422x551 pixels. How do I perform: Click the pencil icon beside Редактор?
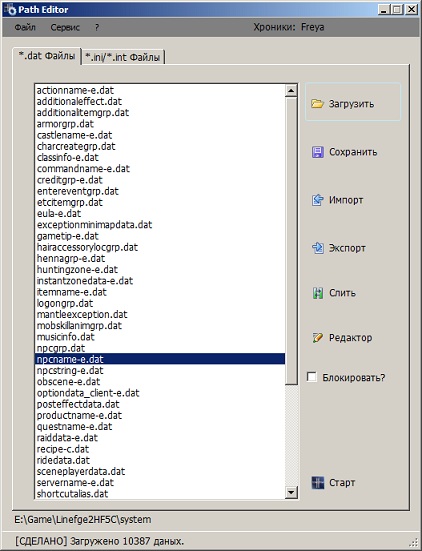click(x=317, y=338)
